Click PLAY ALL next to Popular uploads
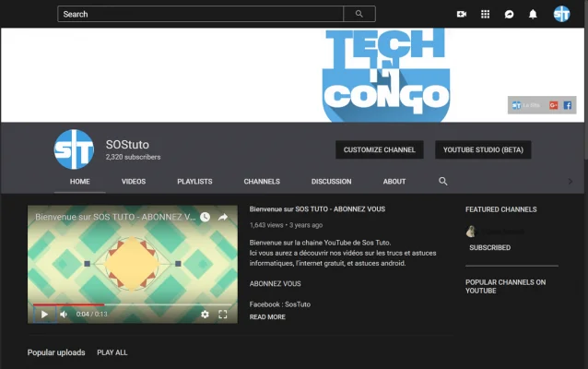 pos(112,352)
